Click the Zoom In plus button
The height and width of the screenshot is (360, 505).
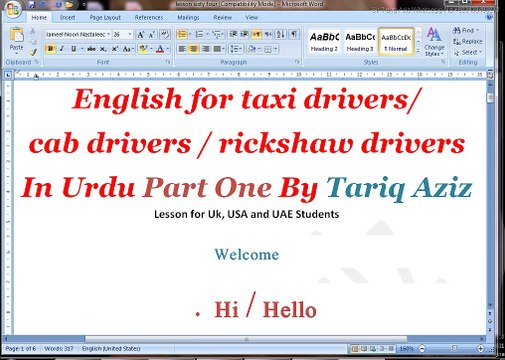point(480,349)
